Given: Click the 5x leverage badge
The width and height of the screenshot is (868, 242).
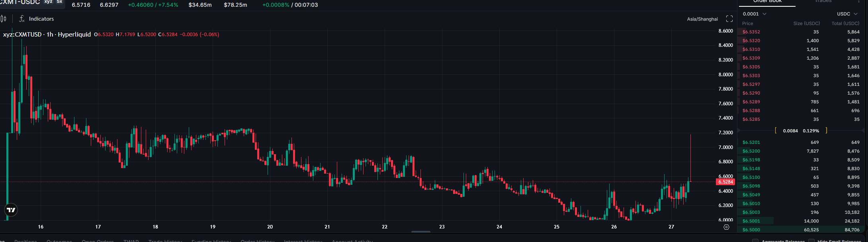Looking at the screenshot, I should [x=59, y=2].
